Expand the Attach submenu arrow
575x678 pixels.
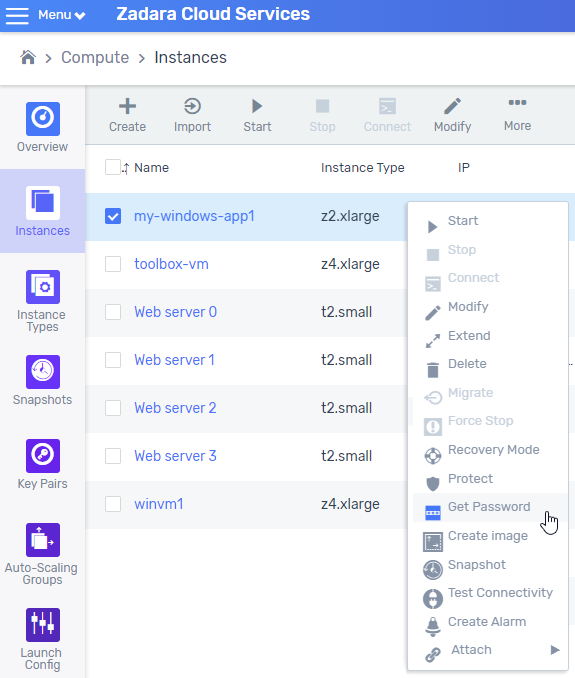pos(555,650)
